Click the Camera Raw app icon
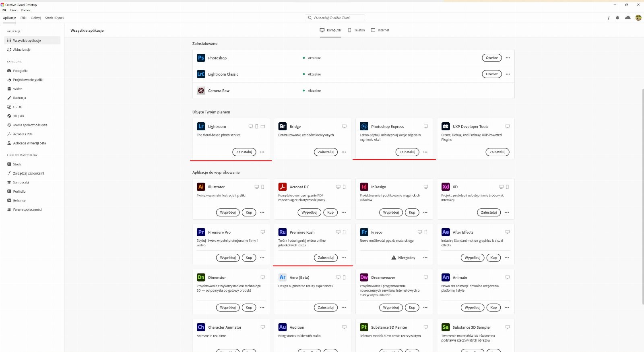Screen dimensions: 644x352 pos(201,91)
